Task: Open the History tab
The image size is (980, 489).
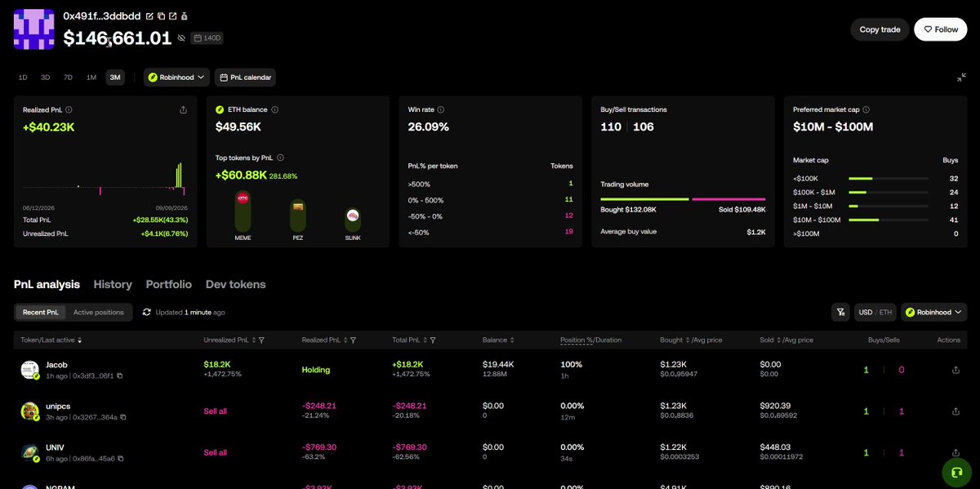Action: coord(113,284)
